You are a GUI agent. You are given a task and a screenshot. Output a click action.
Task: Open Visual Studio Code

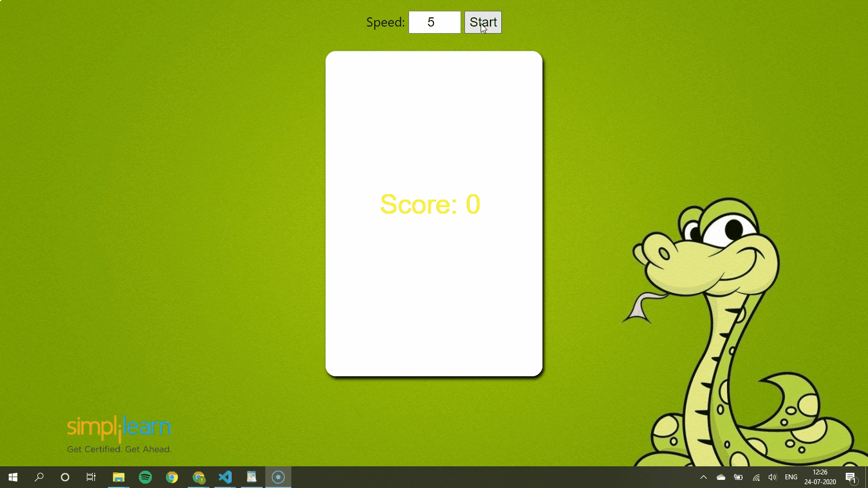coord(225,477)
